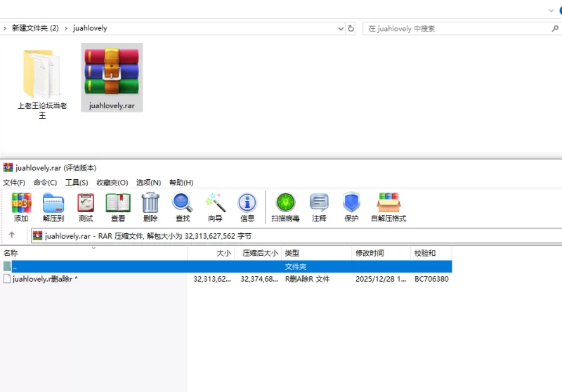Open the 命令(C) menu
Screen dimensions: 562x392
(45, 183)
